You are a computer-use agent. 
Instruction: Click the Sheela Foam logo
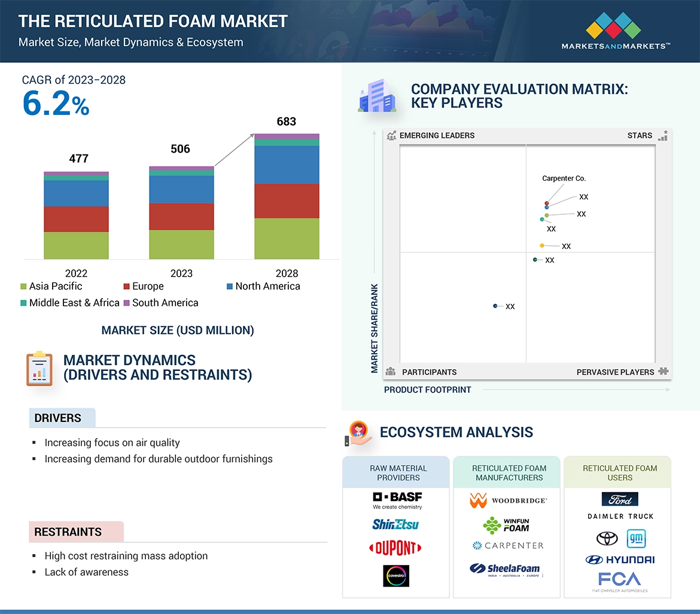click(x=506, y=569)
